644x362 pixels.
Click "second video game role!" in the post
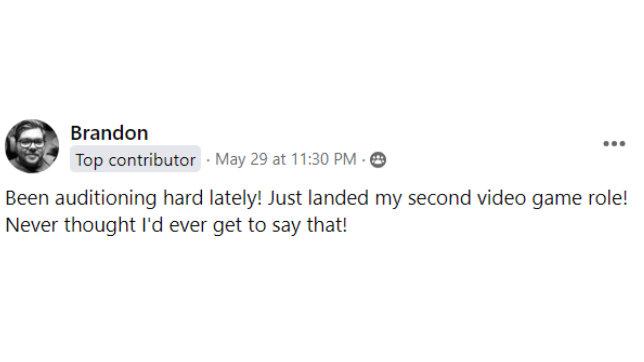(x=518, y=198)
